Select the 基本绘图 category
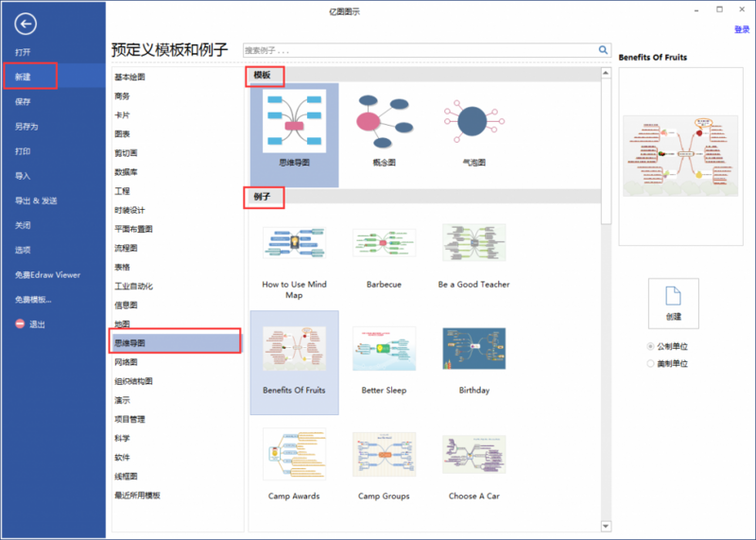 (x=129, y=77)
